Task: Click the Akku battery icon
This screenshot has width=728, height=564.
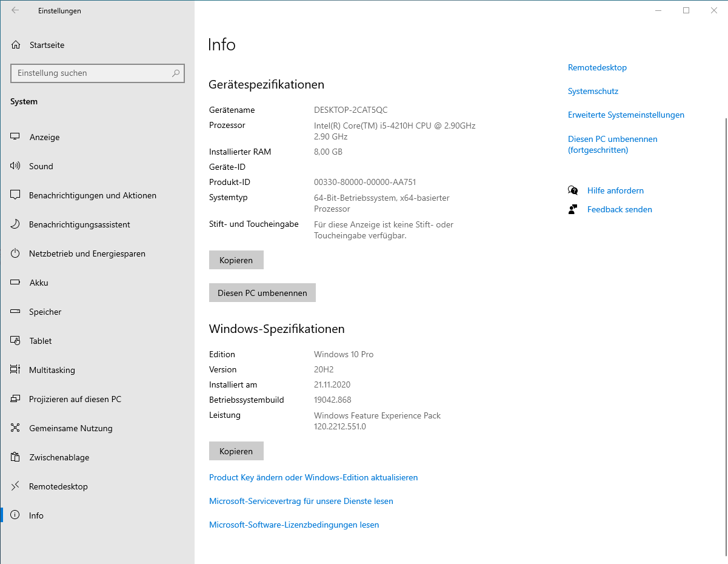Action: (16, 283)
